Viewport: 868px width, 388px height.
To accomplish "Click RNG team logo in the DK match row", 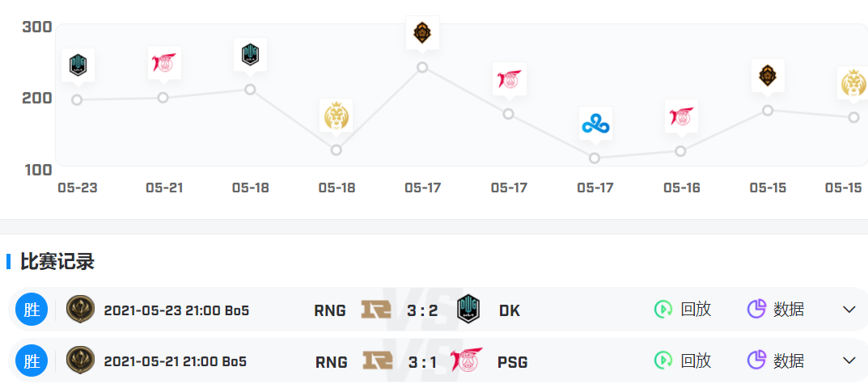I will [376, 310].
